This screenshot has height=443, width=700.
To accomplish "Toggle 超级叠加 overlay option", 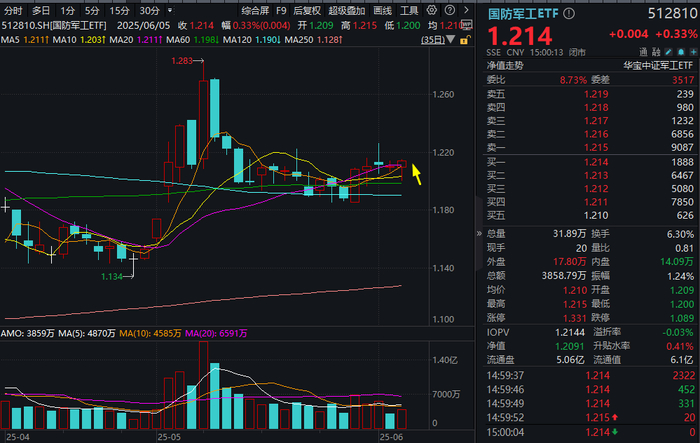I will (346, 10).
